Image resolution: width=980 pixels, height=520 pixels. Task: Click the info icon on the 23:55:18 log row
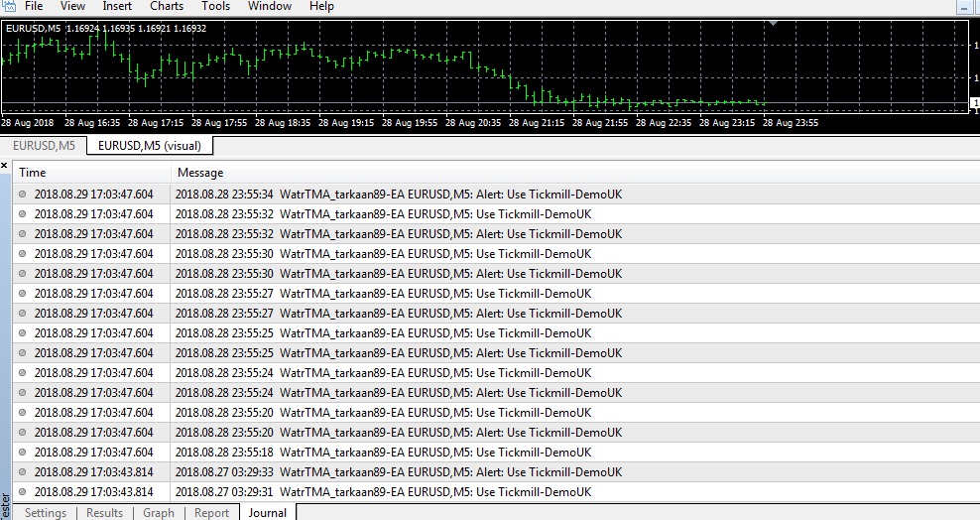[23, 453]
